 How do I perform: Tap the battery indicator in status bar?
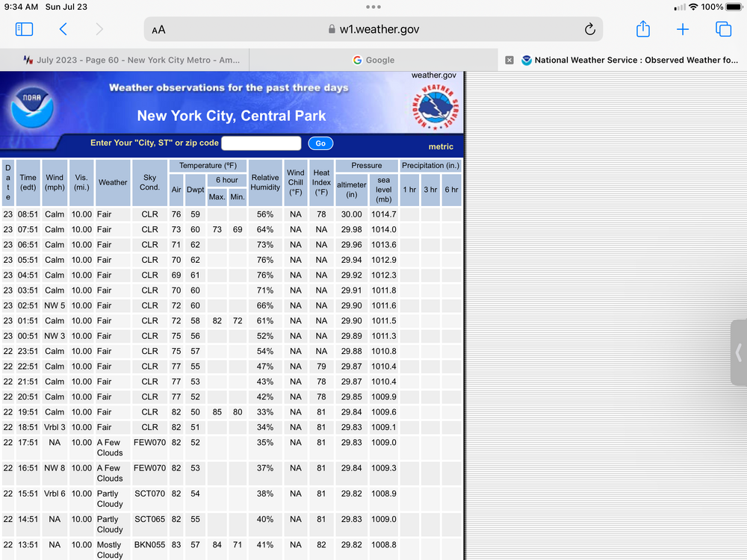tap(734, 7)
